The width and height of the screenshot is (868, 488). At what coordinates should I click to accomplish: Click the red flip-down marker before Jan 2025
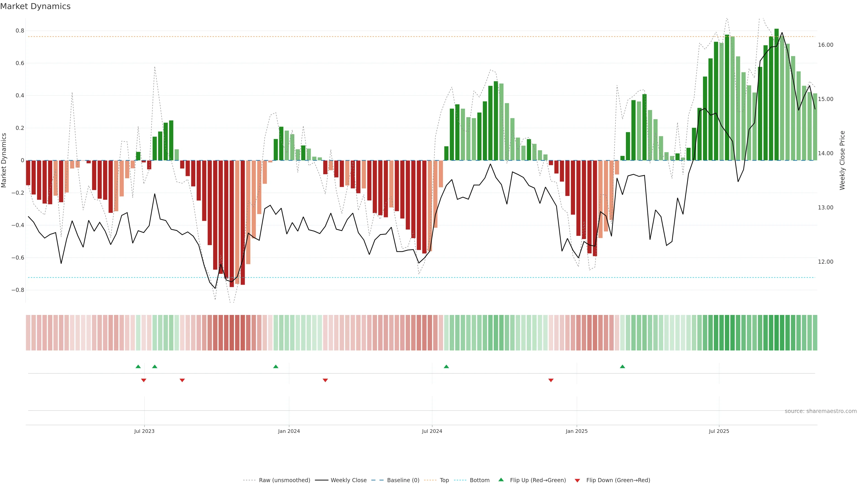pos(551,380)
